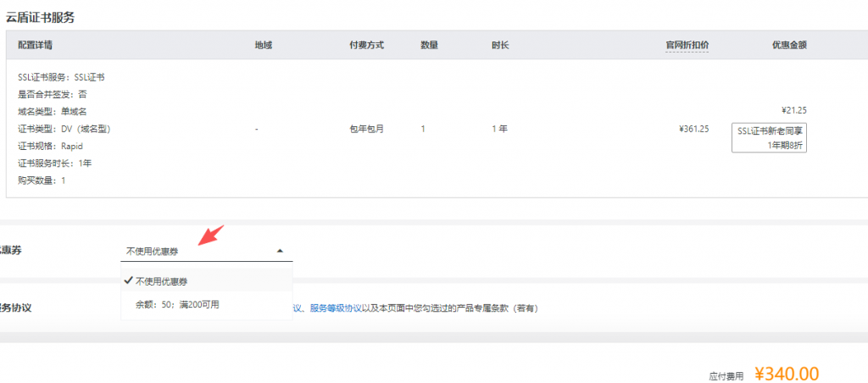868x383 pixels.
Task: Click the ¥21.25 discount amount
Action: click(x=793, y=110)
